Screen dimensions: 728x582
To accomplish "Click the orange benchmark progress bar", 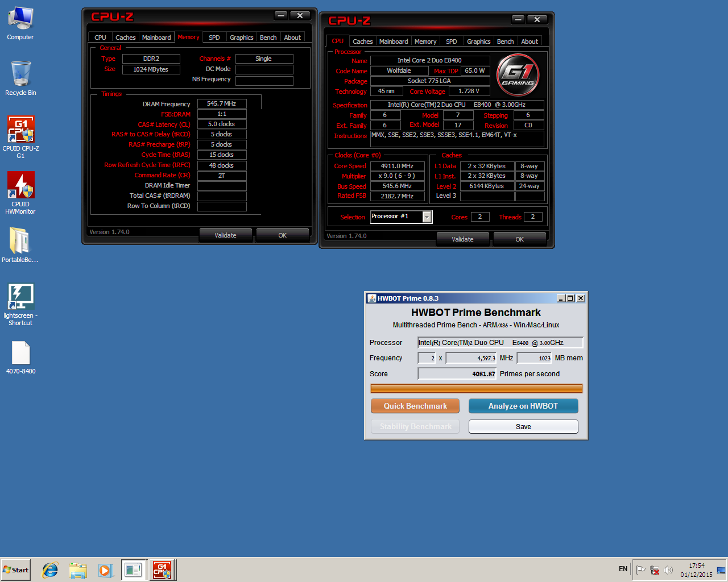I will tap(477, 389).
